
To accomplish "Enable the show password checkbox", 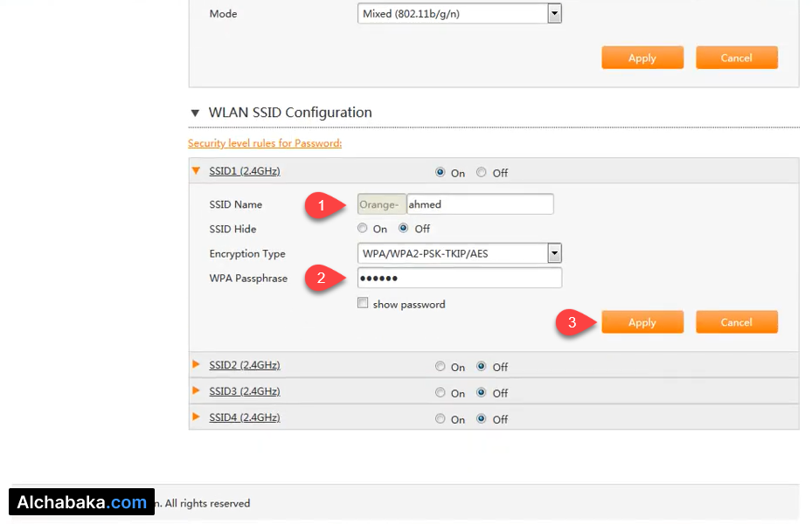I will pyautogui.click(x=363, y=303).
